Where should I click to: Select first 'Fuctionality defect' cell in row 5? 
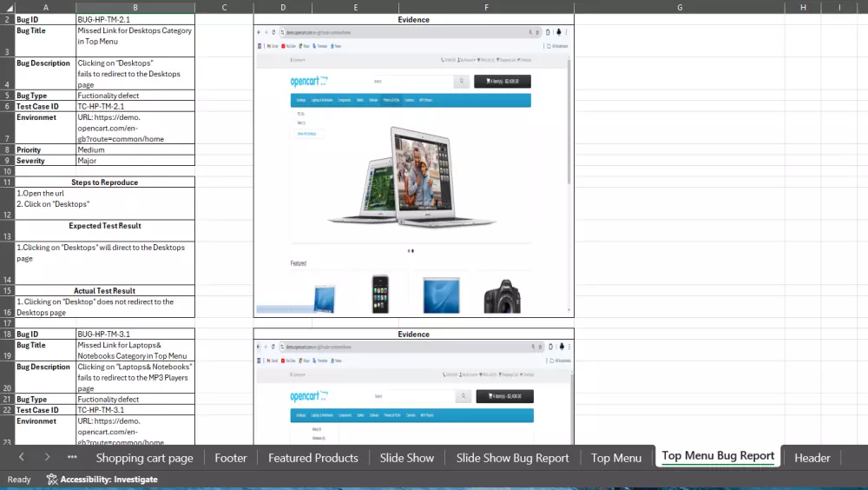click(135, 96)
